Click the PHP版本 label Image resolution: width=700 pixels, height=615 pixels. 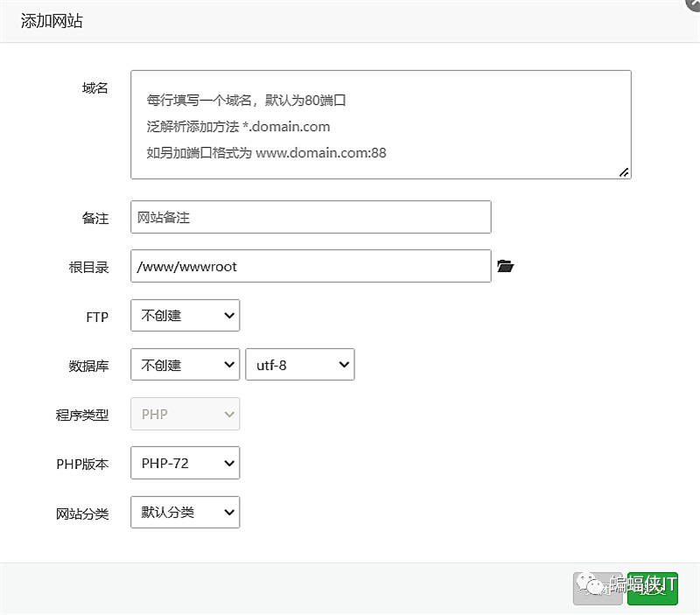pos(82,463)
